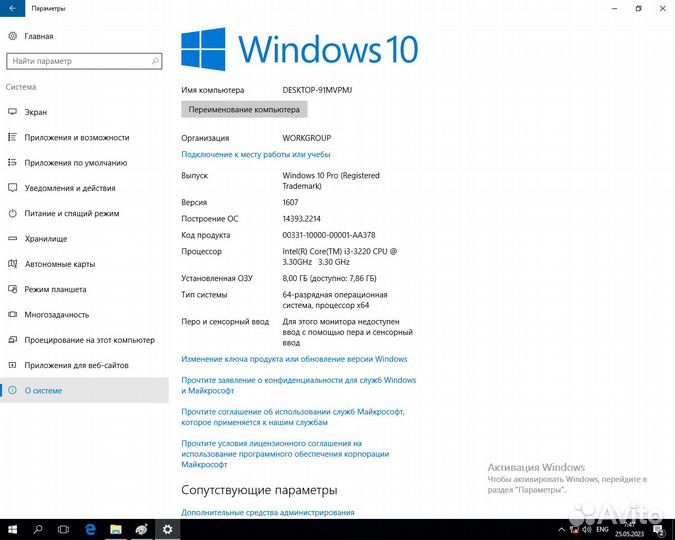This screenshot has width=675, height=540.
Task: Click the Режим планшета icon
Action: (x=12, y=289)
